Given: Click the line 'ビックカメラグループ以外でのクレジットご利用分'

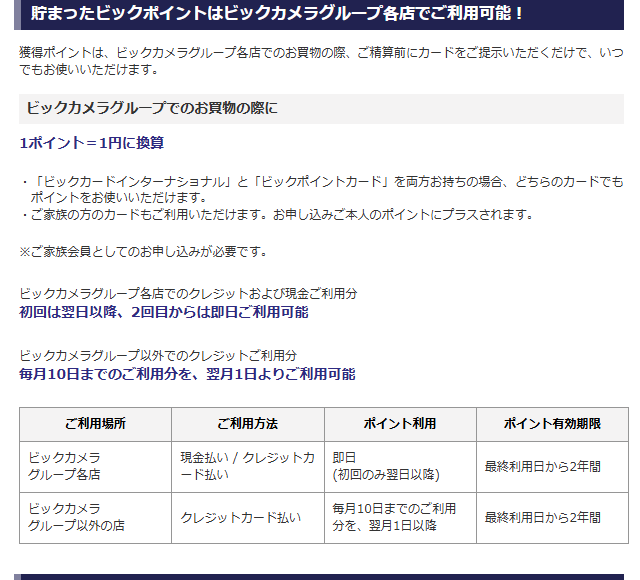Looking at the screenshot, I should pyautogui.click(x=158, y=356).
